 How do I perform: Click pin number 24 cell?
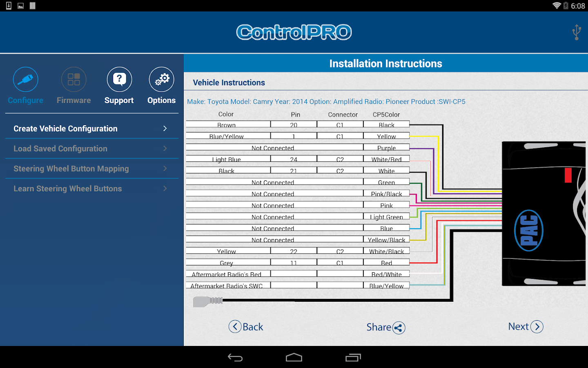pyautogui.click(x=294, y=159)
